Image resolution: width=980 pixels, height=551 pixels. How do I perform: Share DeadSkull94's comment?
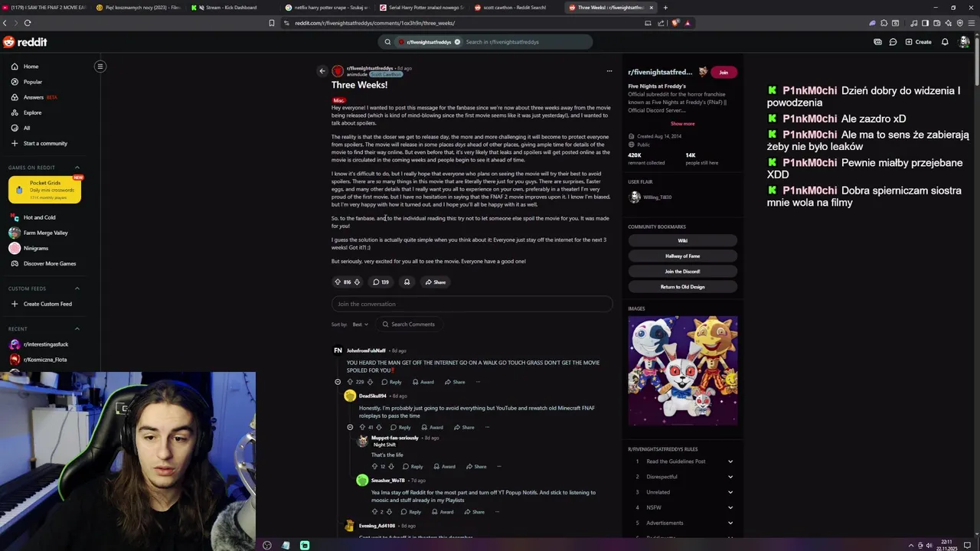pyautogui.click(x=464, y=428)
